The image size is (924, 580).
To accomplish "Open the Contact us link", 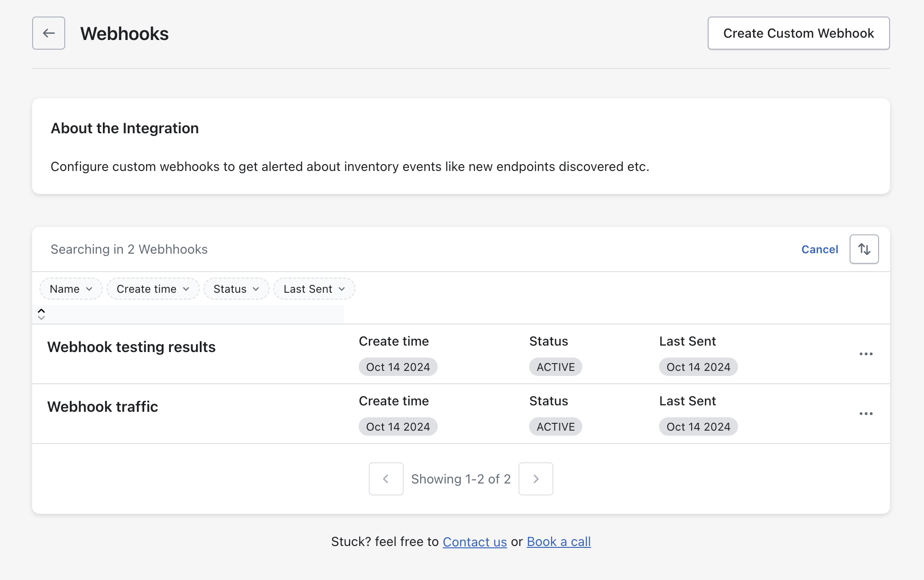I will point(474,542).
